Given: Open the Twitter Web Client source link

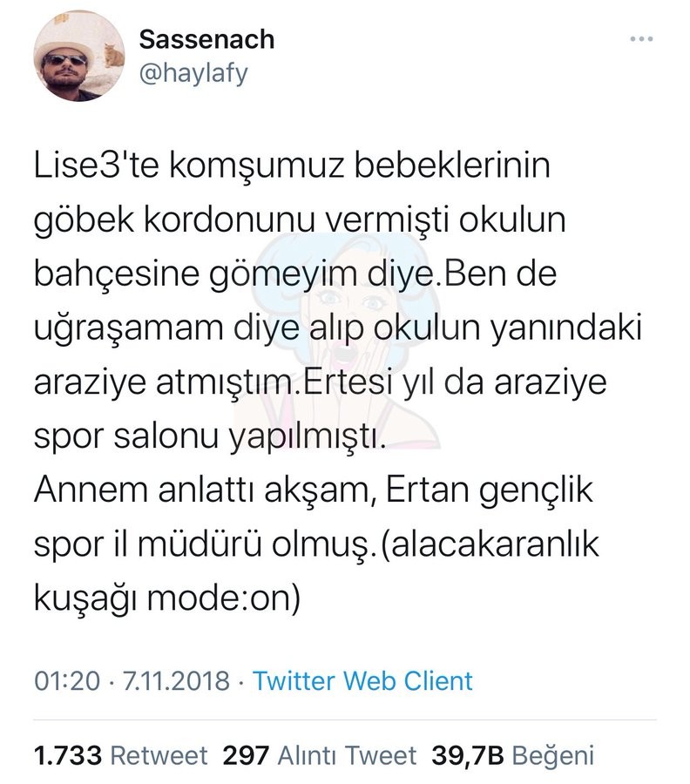Looking at the screenshot, I should (362, 680).
